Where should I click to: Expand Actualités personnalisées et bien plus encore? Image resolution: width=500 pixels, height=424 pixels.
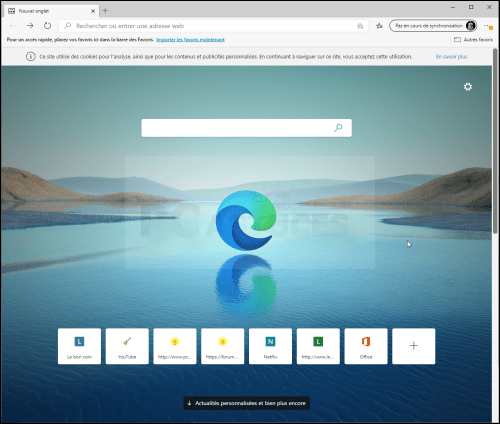click(x=247, y=403)
